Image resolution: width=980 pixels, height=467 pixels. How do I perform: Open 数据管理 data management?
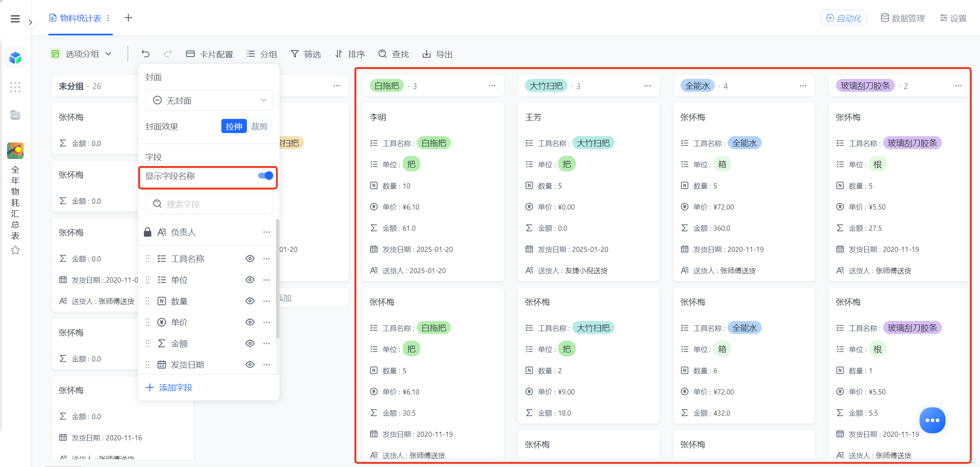pos(903,18)
